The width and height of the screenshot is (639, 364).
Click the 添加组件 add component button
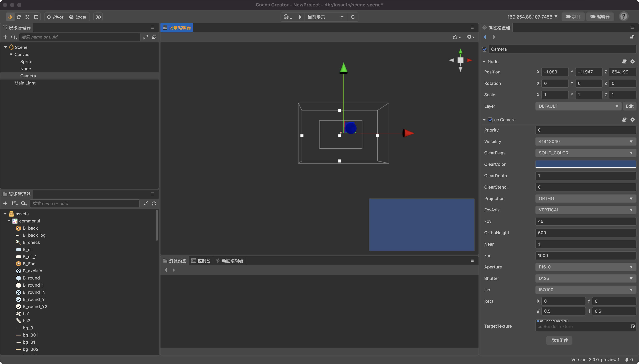tap(559, 340)
